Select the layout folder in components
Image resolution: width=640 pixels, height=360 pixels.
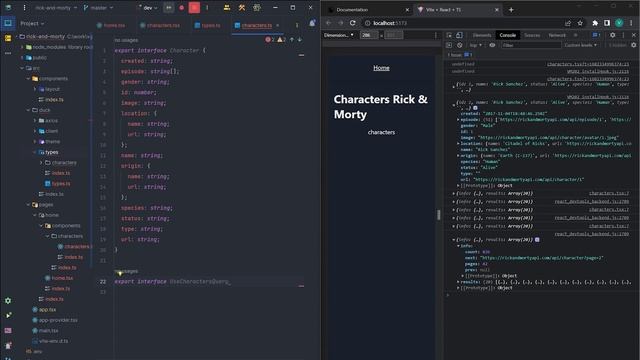[49, 89]
